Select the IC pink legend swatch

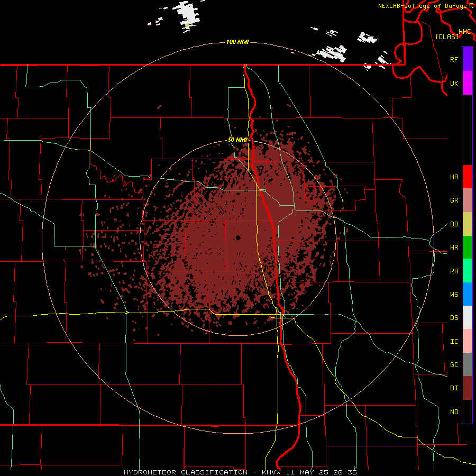coord(467,341)
